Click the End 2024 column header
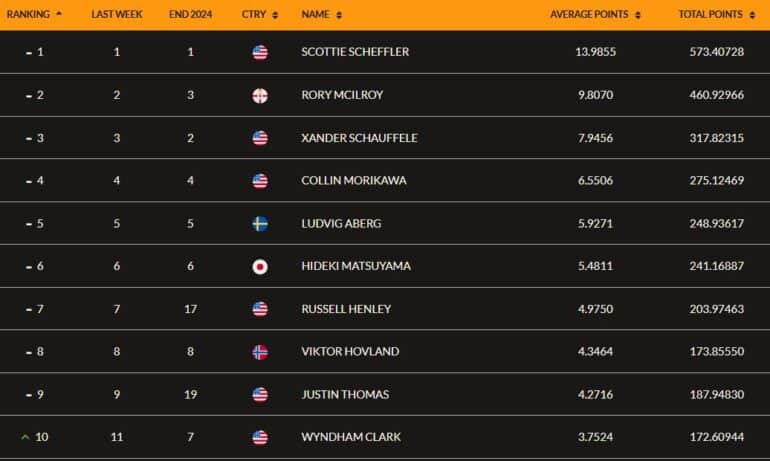The height and width of the screenshot is (461, 770). point(191,14)
